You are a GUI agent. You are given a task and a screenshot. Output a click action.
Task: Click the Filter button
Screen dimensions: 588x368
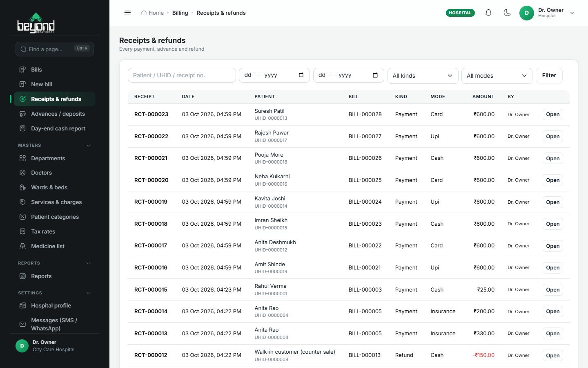pos(549,75)
